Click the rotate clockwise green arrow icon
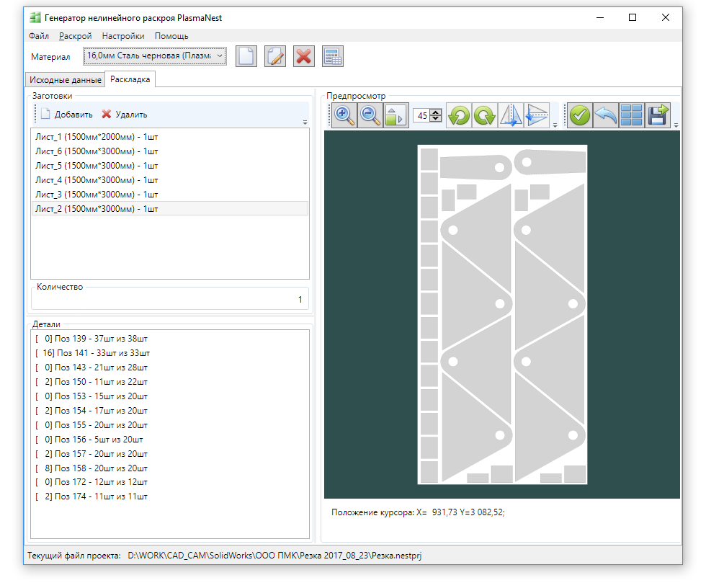 coord(484,115)
